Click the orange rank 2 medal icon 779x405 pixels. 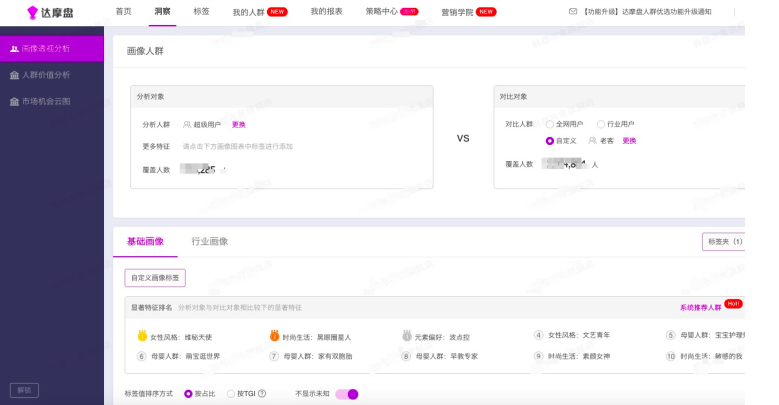pos(274,336)
